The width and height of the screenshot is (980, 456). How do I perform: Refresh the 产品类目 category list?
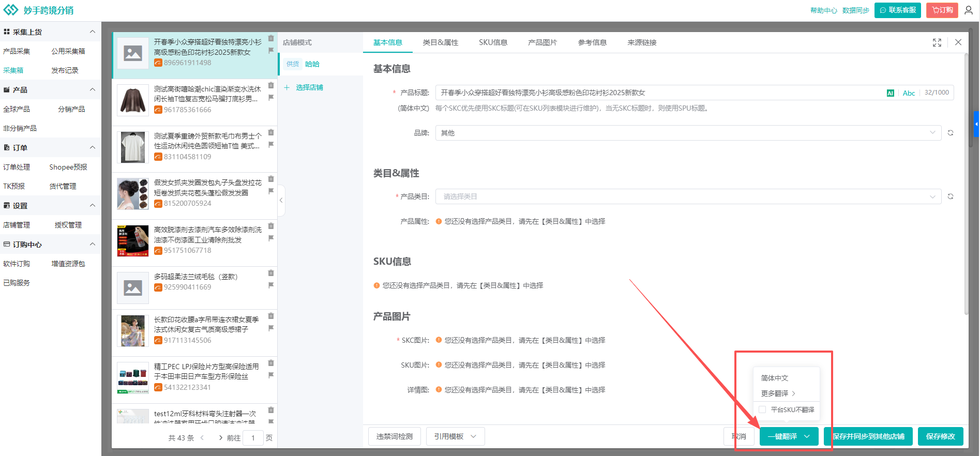click(x=950, y=196)
